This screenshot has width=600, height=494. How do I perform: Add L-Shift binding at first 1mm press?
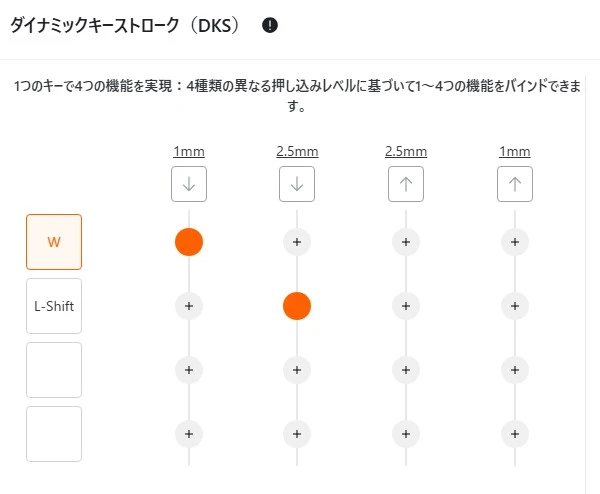(x=188, y=306)
